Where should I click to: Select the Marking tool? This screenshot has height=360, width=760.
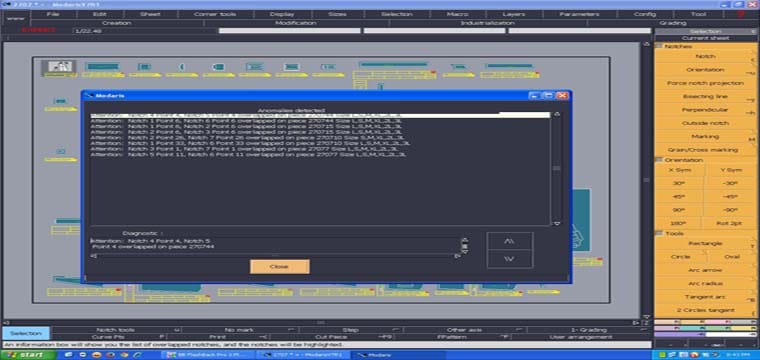[x=705, y=137]
